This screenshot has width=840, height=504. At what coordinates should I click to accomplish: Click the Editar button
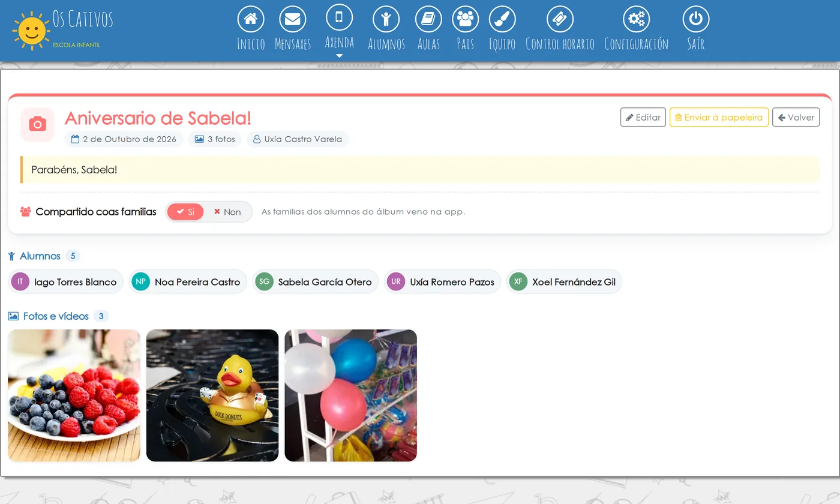coord(643,117)
